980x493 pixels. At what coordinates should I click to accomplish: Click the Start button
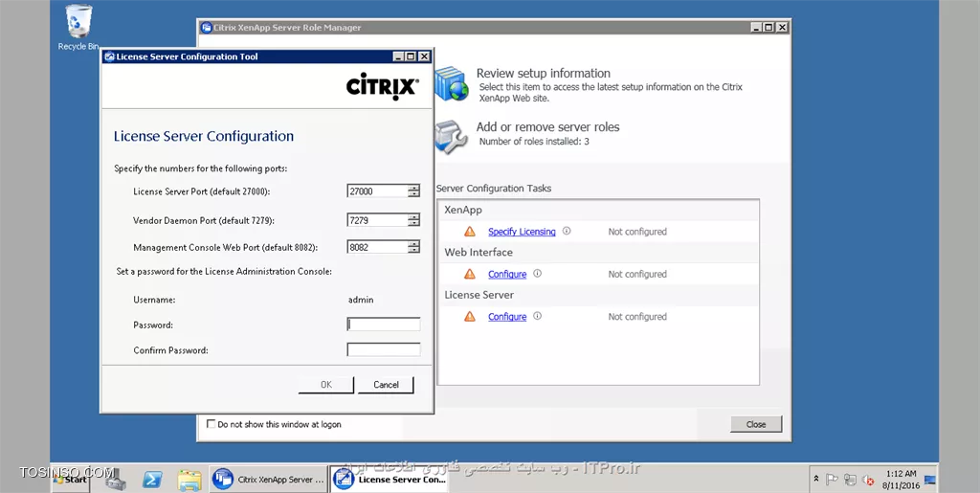[71, 480]
